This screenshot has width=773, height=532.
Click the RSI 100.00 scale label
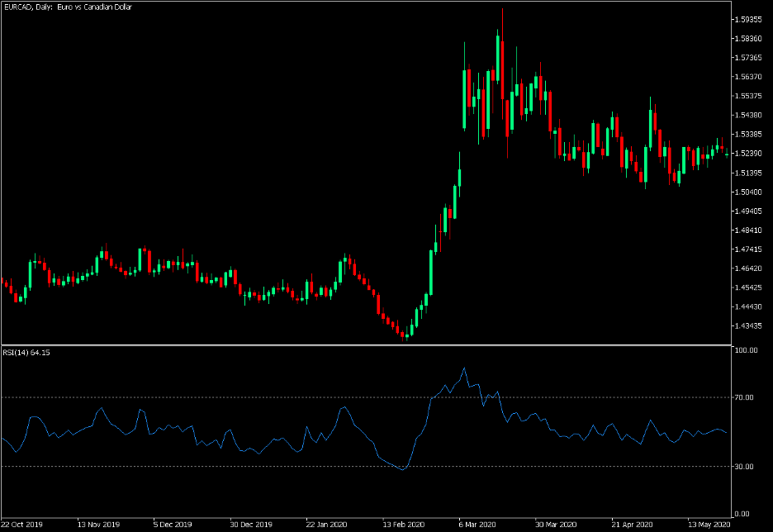coord(749,351)
